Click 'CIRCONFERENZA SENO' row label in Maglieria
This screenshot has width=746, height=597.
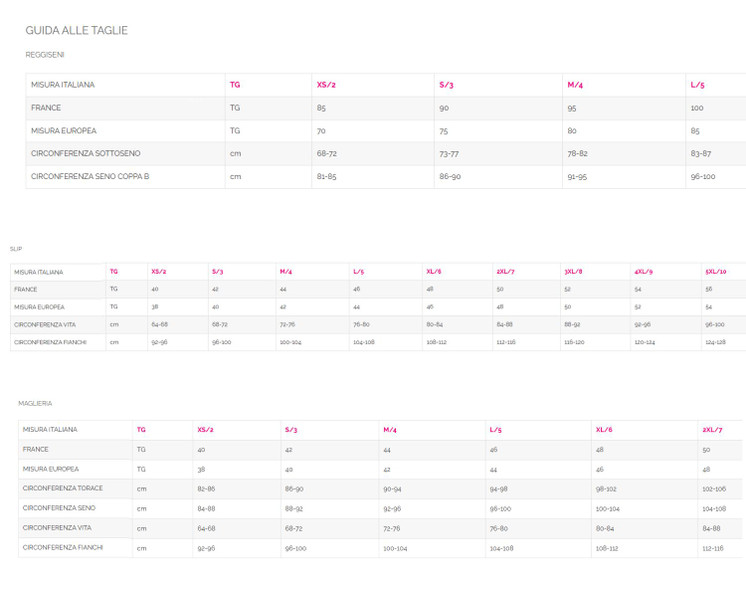click(59, 508)
